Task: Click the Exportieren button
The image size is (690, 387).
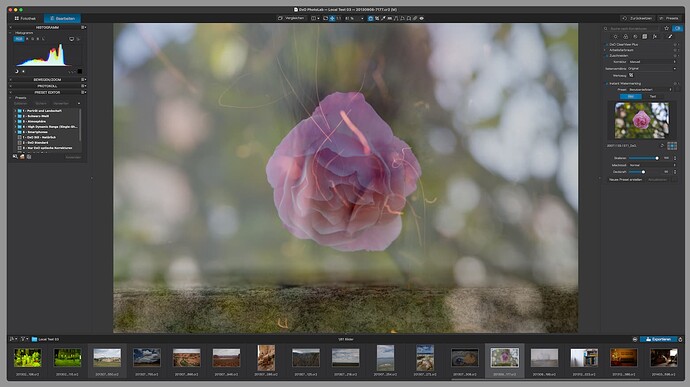Action: click(658, 339)
